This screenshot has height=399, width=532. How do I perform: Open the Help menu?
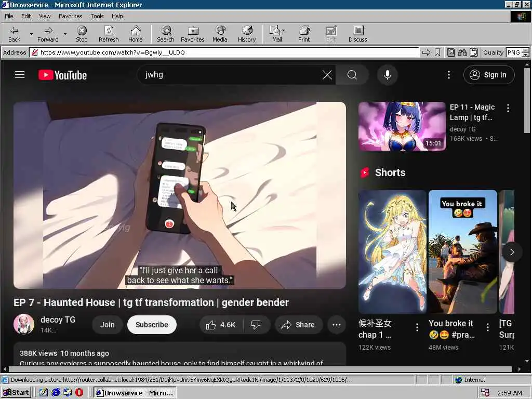click(117, 16)
